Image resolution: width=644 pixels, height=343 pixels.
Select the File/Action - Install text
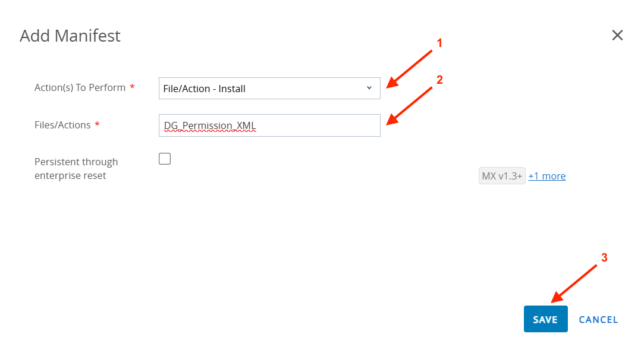pos(205,89)
